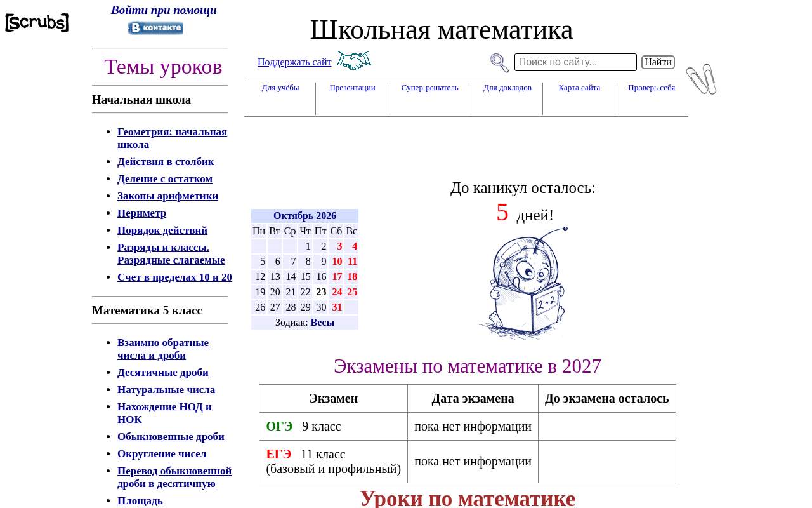The image size is (812, 508).
Task: Open Взаимно обратные числа и дроби
Action: pos(163,349)
